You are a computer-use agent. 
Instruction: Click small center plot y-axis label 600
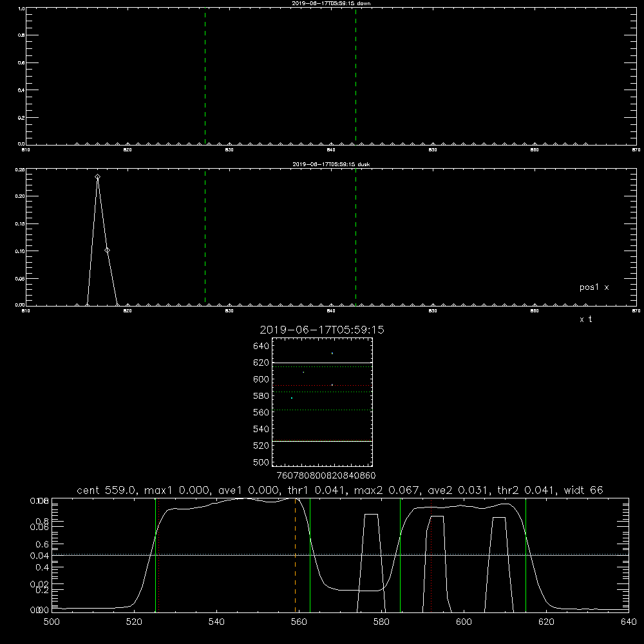tap(261, 379)
